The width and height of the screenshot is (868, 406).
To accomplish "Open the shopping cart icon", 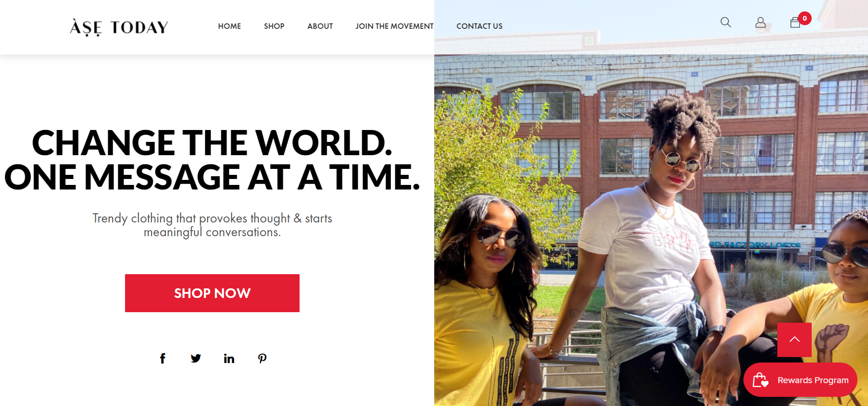I will [795, 23].
